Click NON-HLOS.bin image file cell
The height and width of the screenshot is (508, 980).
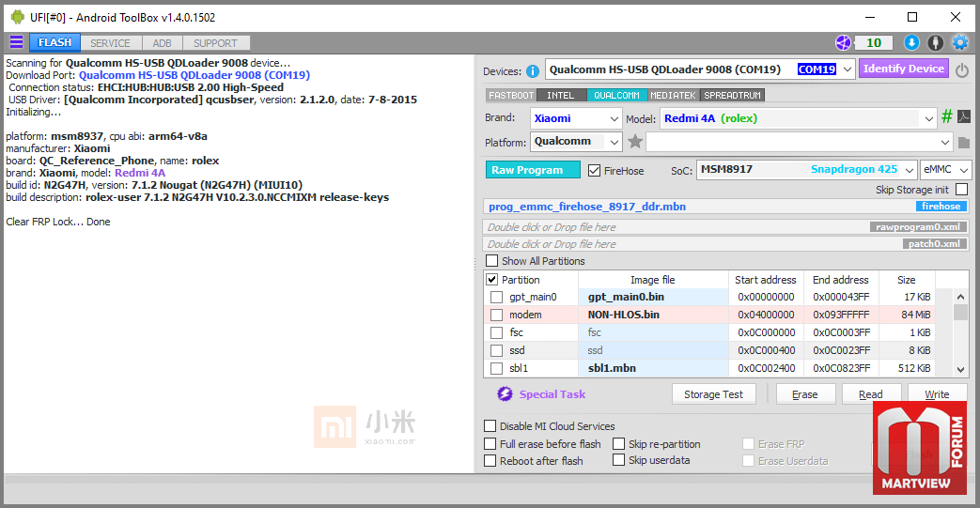[x=653, y=315]
